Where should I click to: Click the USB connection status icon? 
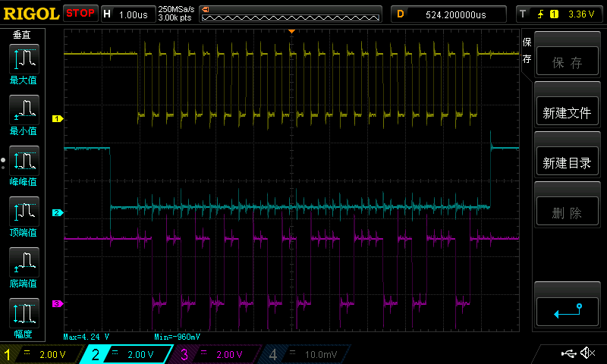coord(568,353)
